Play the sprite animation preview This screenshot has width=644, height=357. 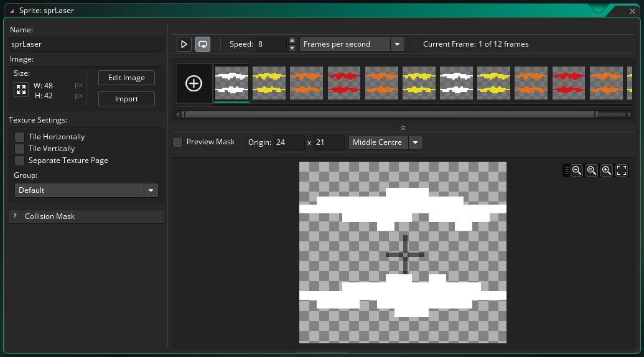(184, 44)
